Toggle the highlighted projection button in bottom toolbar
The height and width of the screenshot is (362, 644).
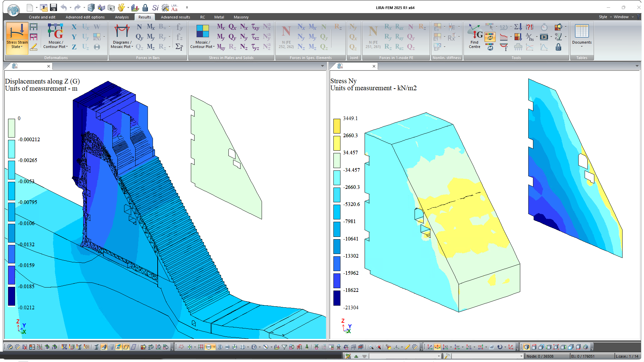437,347
